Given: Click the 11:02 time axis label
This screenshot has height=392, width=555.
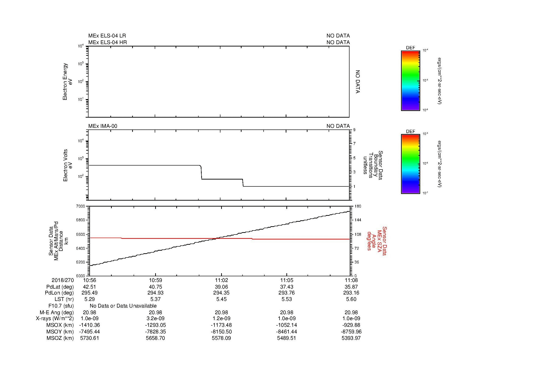Looking at the screenshot, I should coord(221,280).
